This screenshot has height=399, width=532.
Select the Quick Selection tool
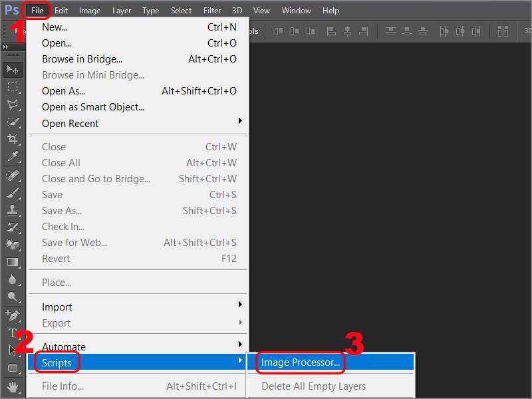13,122
